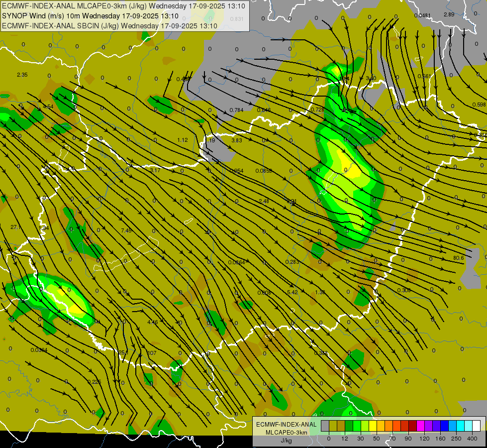Click the legend title ECMWF-INDEX-ANAL
487x448 pixels.
click(x=286, y=424)
